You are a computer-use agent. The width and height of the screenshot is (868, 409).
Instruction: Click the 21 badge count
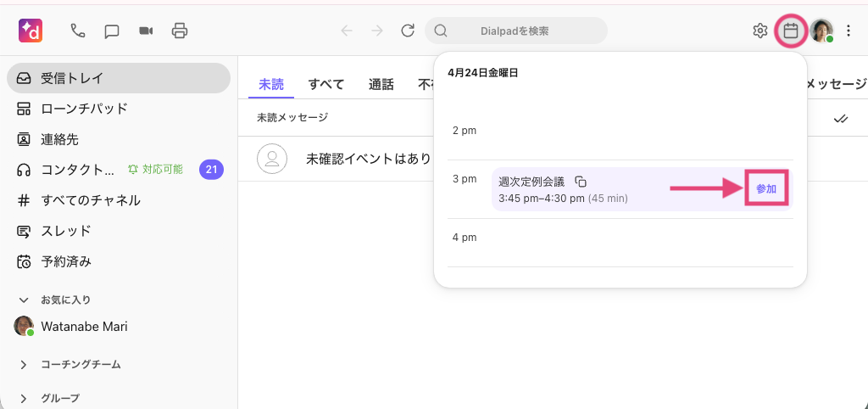click(x=211, y=170)
